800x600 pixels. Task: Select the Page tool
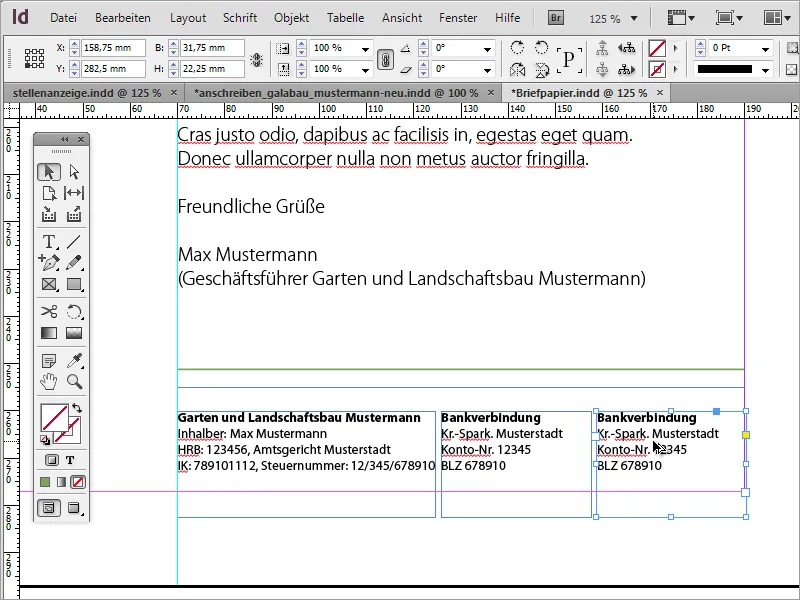tap(49, 193)
